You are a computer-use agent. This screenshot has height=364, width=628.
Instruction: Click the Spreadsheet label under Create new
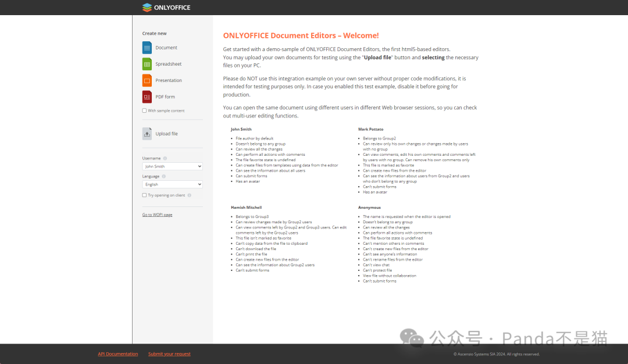[x=169, y=64]
